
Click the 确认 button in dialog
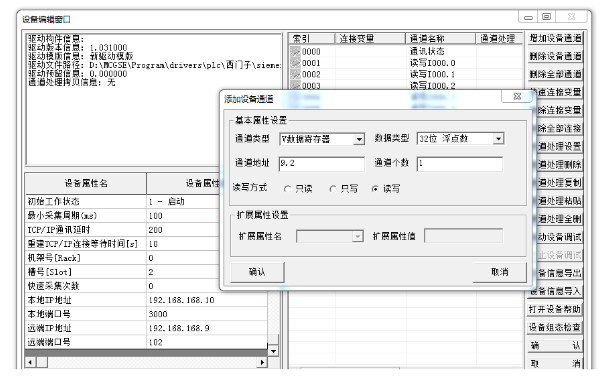click(x=257, y=272)
